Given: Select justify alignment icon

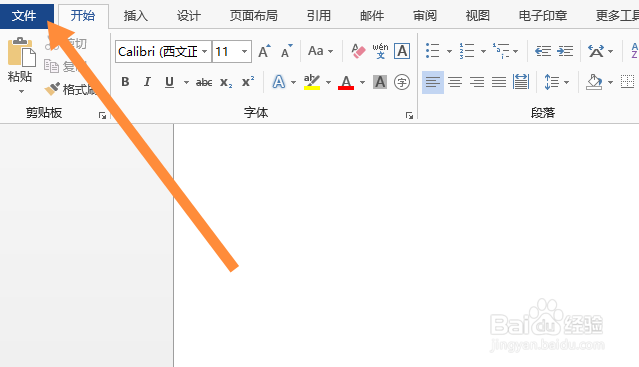Looking at the screenshot, I should point(499,82).
